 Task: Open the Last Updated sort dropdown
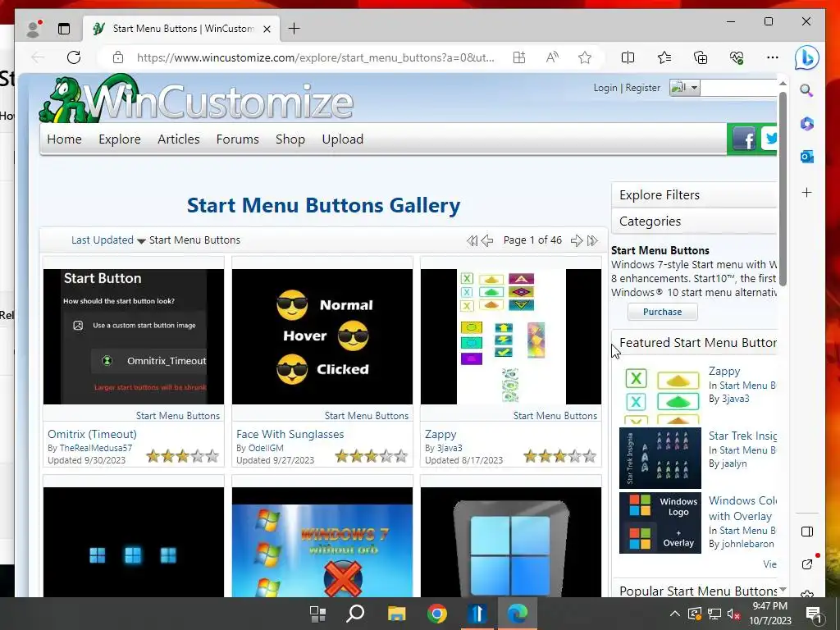pos(108,240)
